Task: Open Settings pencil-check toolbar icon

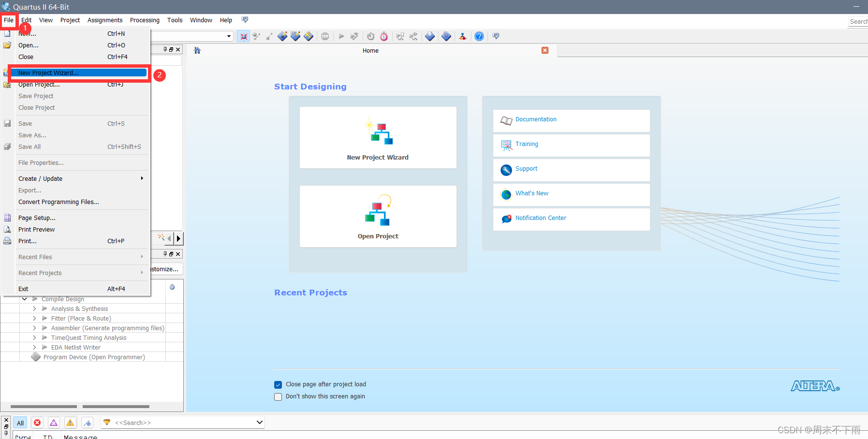Action: click(256, 36)
